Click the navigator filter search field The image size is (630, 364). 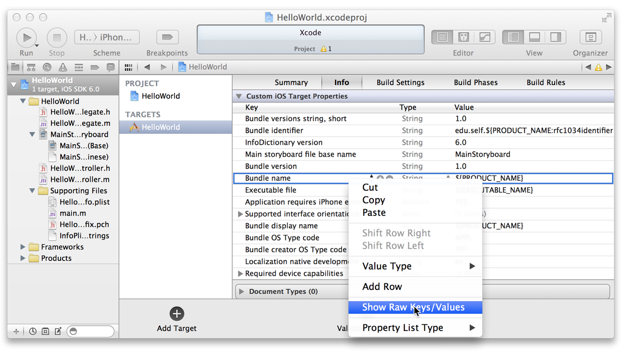[91, 331]
